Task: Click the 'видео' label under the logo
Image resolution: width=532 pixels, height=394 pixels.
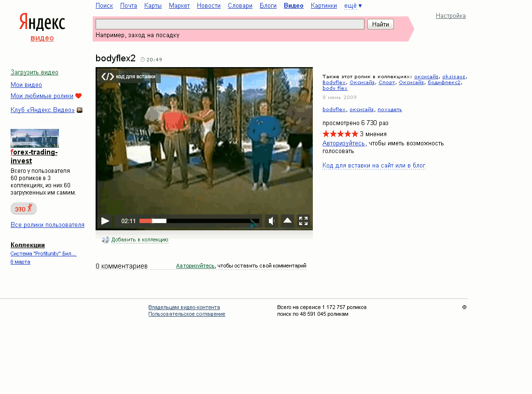Action: pyautogui.click(x=42, y=38)
